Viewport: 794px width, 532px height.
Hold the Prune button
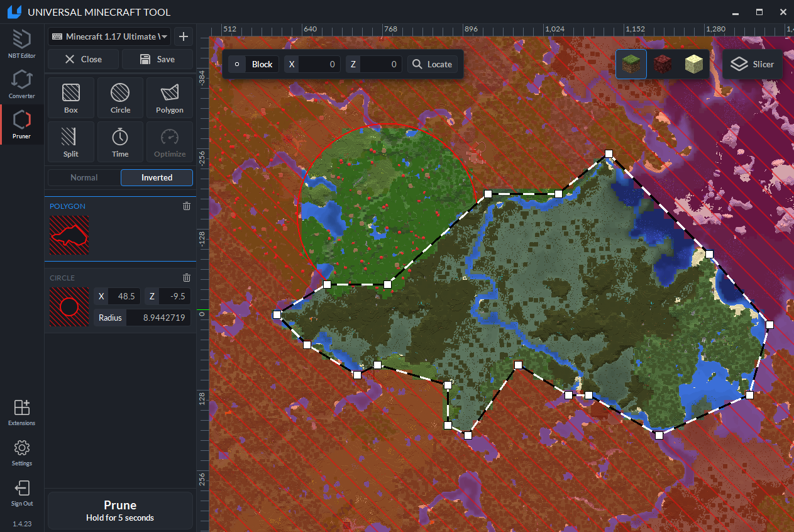coord(120,511)
